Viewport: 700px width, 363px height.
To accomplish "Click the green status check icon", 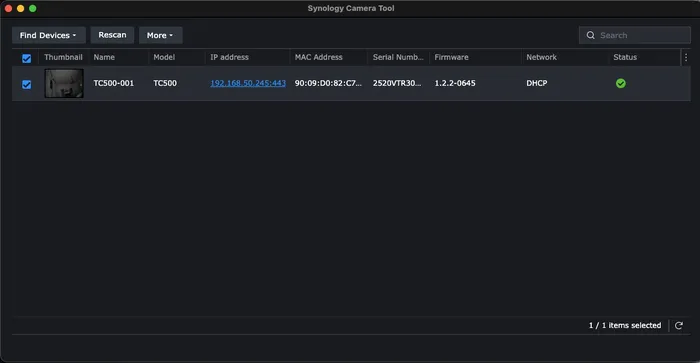I will (621, 83).
